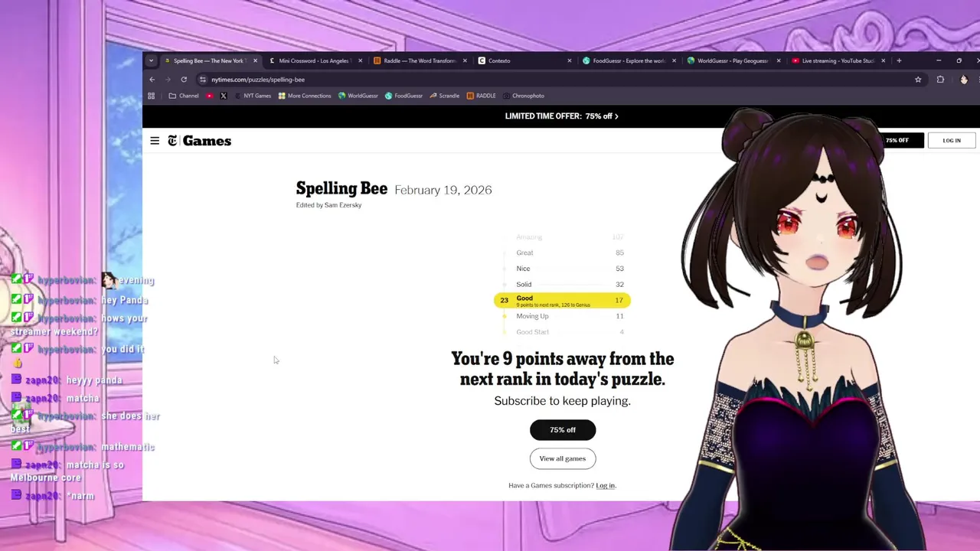Image resolution: width=980 pixels, height=551 pixels.
Task: Restore down the browser window
Action: [x=959, y=60]
